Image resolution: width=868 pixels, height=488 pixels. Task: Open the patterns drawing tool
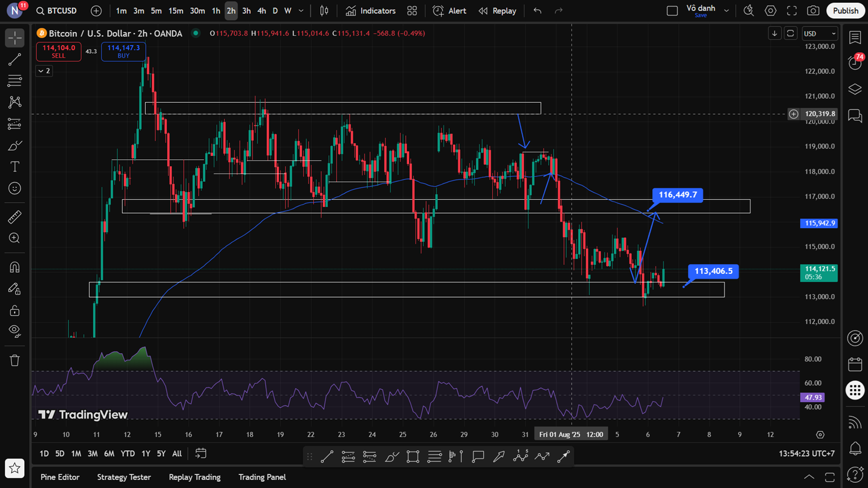click(x=15, y=102)
